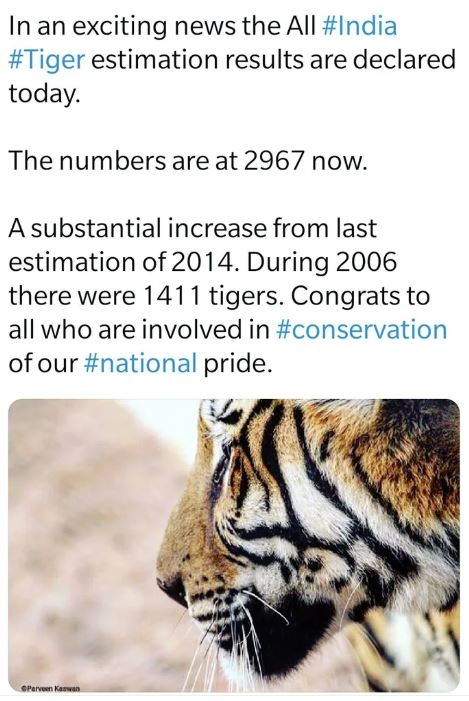Open the tiger photo attached to tweet
Image resolution: width=469 pixels, height=701 pixels.
[234, 545]
